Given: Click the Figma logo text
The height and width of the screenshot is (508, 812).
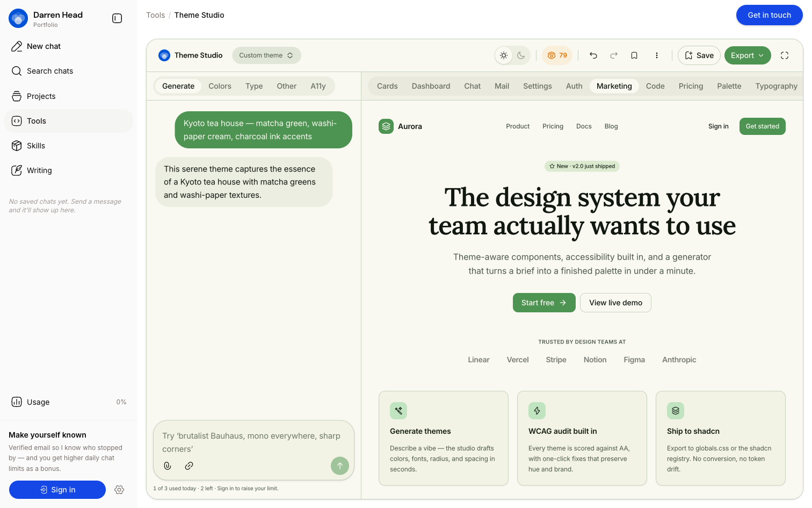Looking at the screenshot, I should point(634,360).
